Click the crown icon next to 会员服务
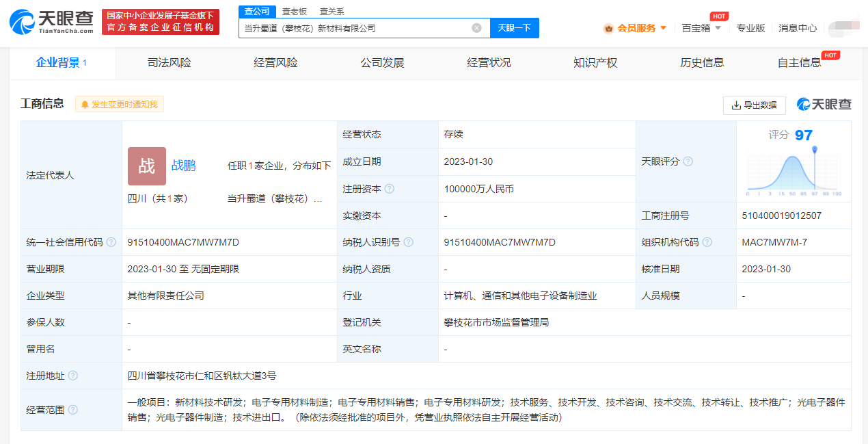The height and width of the screenshot is (444, 868). [x=607, y=29]
